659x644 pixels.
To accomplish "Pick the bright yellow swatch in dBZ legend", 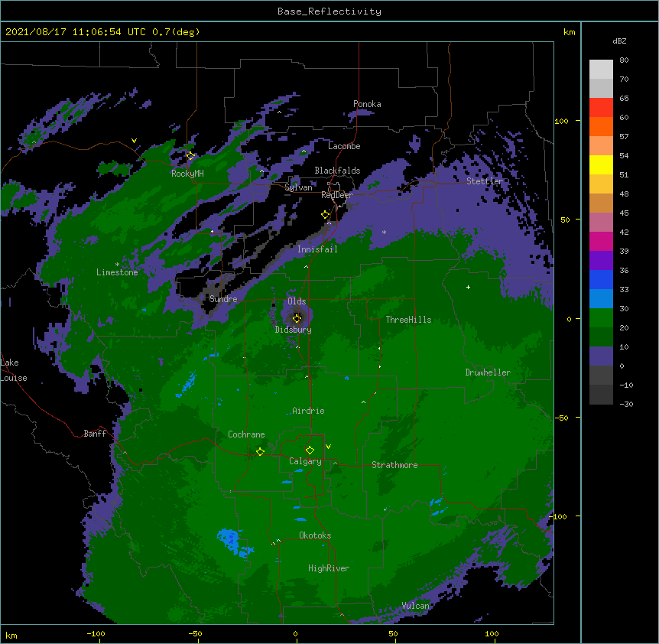I will click(601, 164).
